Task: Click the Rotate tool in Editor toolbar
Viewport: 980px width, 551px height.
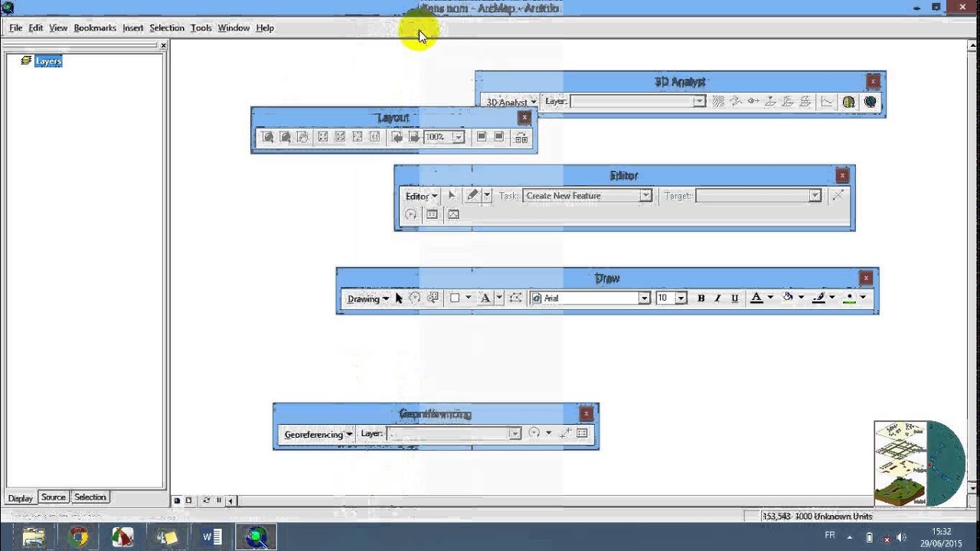Action: 411,214
